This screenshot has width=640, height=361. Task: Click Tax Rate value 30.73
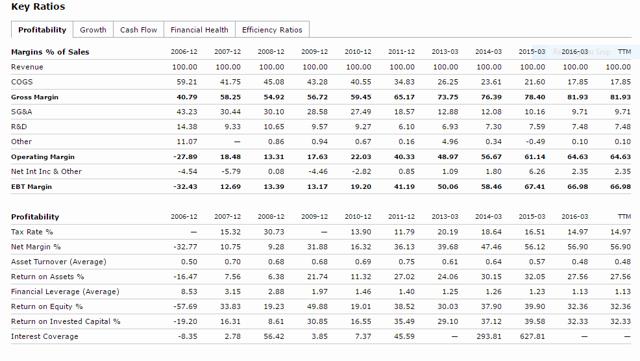274,232
